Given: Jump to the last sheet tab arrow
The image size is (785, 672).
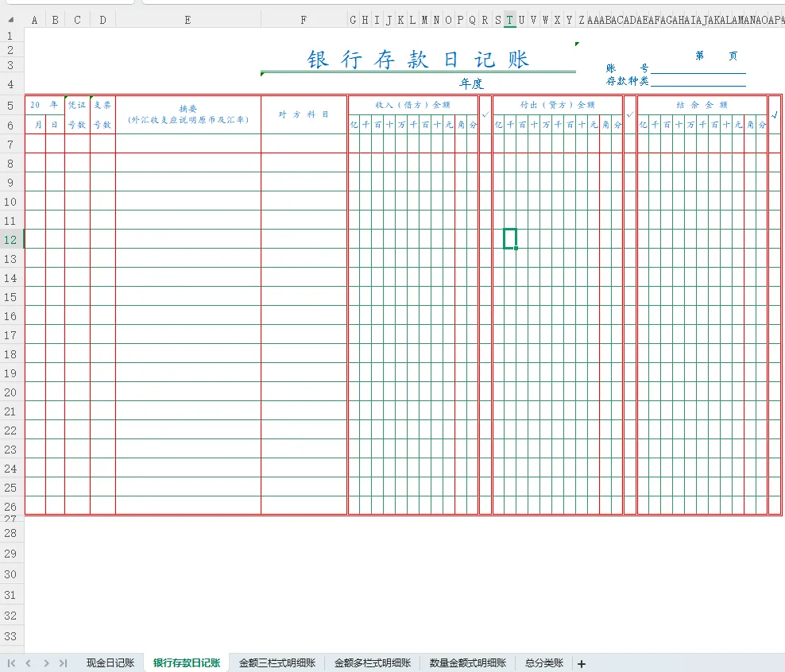Looking at the screenshot, I should click(63, 663).
